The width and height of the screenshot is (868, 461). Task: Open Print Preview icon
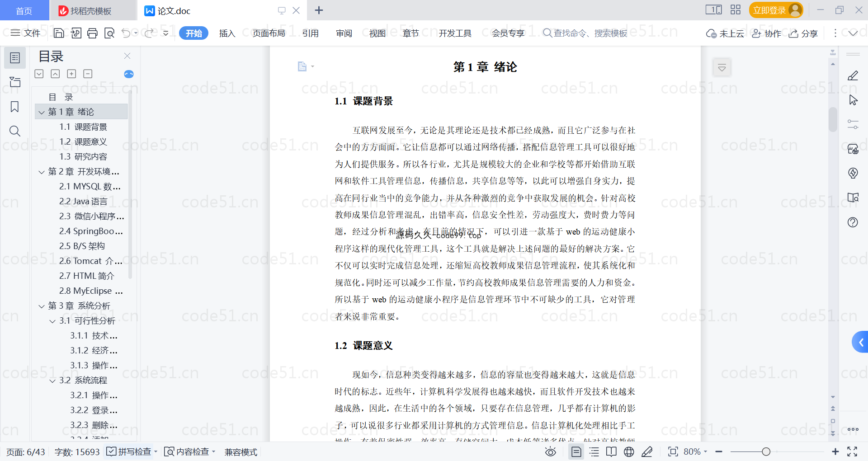109,33
